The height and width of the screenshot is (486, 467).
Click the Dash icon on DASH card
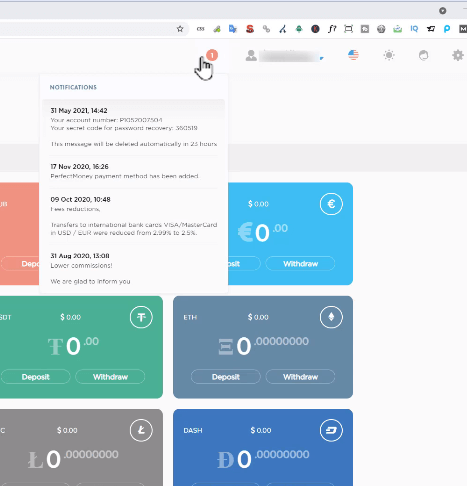tap(331, 430)
